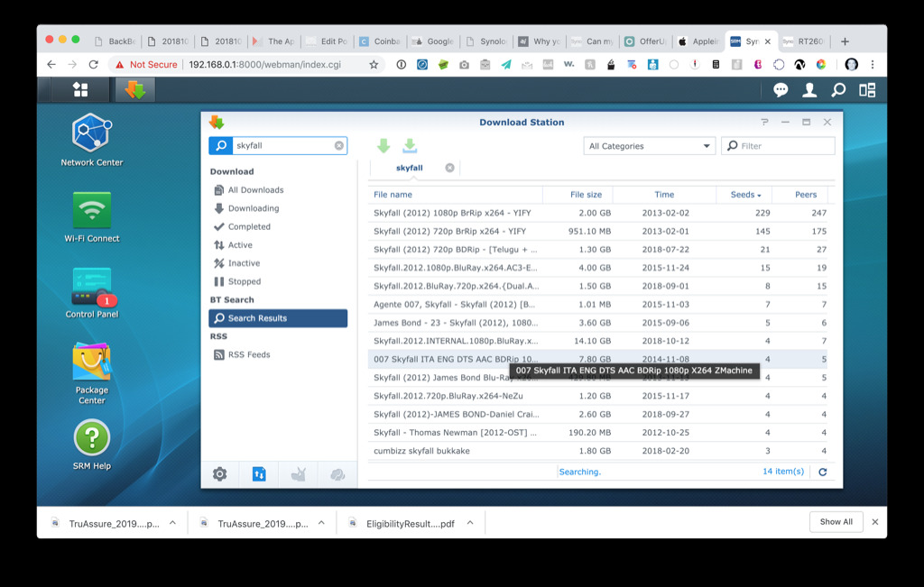Viewport: 924px width, 587px height.
Task: Switch to the RT260 browser tab
Action: pyautogui.click(x=804, y=41)
